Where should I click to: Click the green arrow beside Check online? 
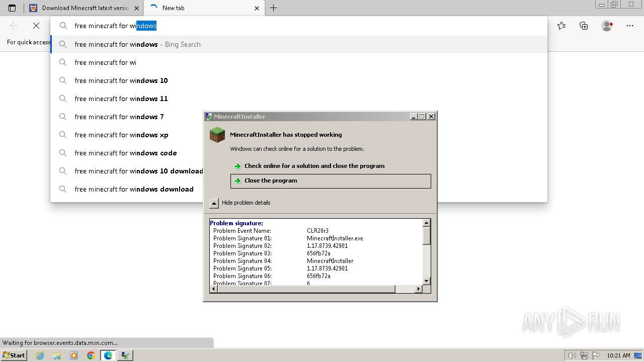[237, 166]
